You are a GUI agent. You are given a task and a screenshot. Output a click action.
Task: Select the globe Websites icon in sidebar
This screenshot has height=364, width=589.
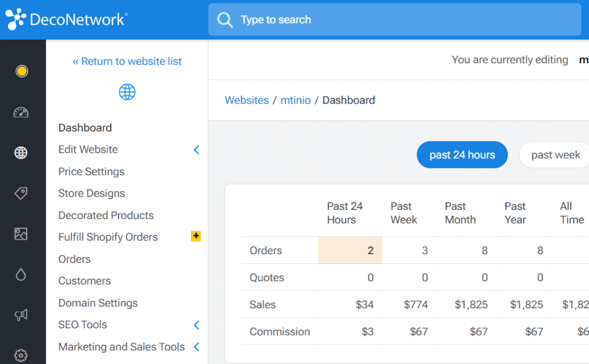[x=21, y=152]
